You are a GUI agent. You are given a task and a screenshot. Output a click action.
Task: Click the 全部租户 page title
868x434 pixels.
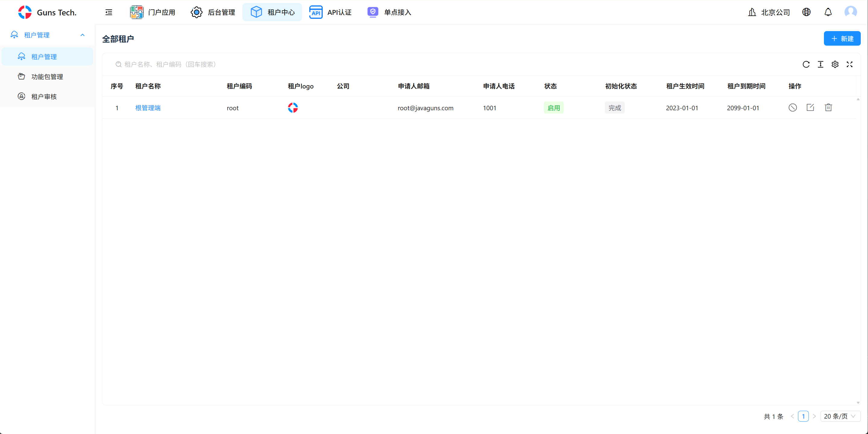(x=118, y=39)
